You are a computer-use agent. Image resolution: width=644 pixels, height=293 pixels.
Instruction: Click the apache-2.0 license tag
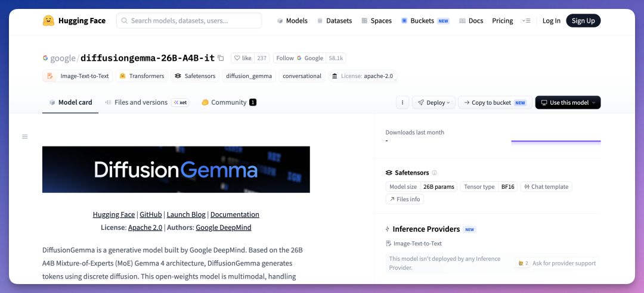point(363,76)
